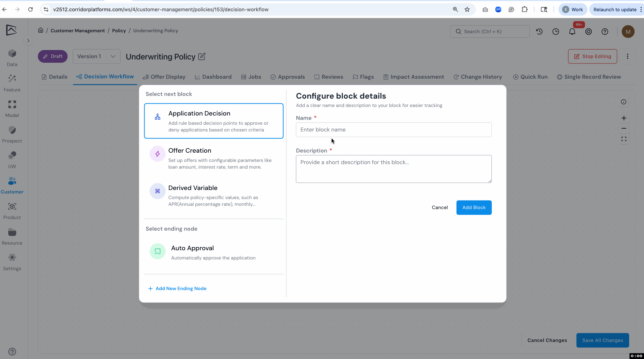Viewport: 644px width, 359px height.
Task: Open the notifications bell icon
Action: click(572, 32)
